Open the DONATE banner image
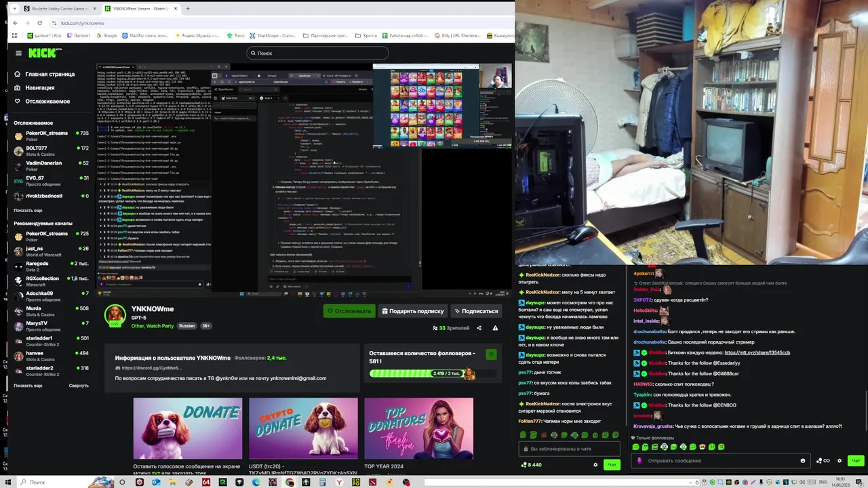Viewport: 868px width, 488px height. coord(187,428)
